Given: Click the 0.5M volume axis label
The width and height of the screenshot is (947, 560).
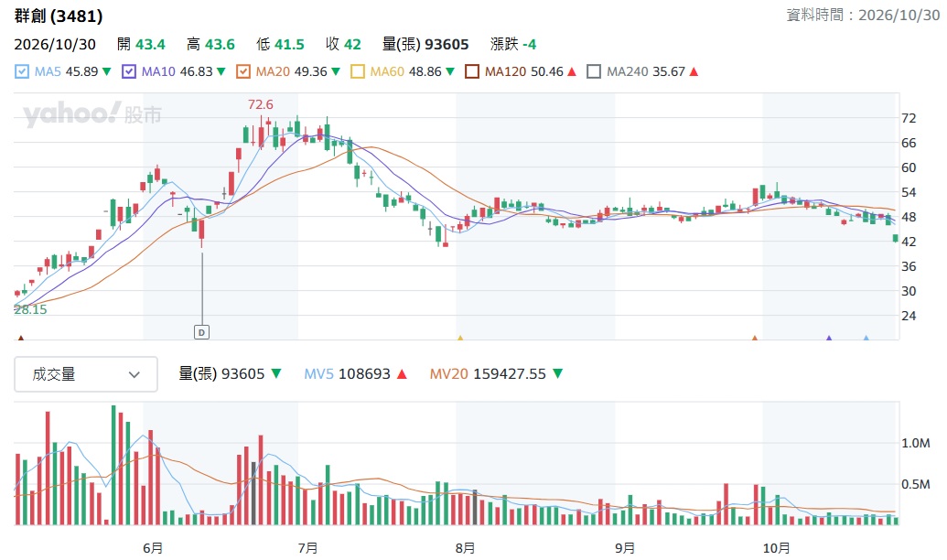Looking at the screenshot, I should coord(916,484).
